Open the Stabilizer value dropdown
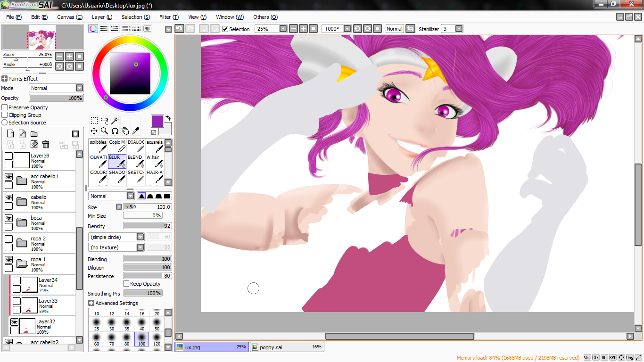The width and height of the screenshot is (644, 362). (x=459, y=29)
